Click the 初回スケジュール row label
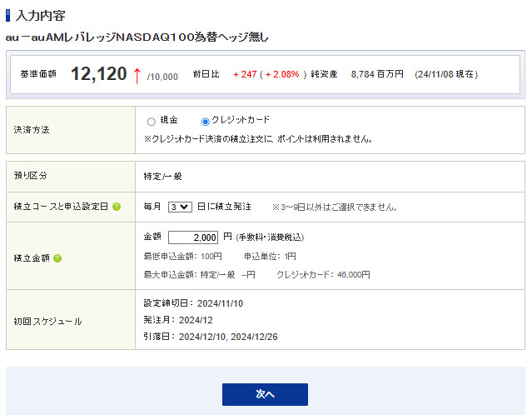532x415 pixels. pyautogui.click(x=42, y=320)
